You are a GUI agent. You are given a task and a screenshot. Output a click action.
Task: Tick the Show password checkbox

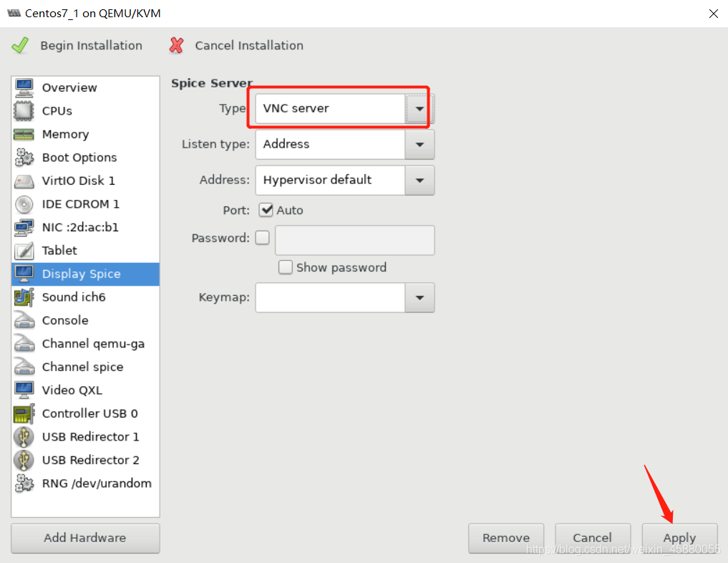pyautogui.click(x=285, y=267)
